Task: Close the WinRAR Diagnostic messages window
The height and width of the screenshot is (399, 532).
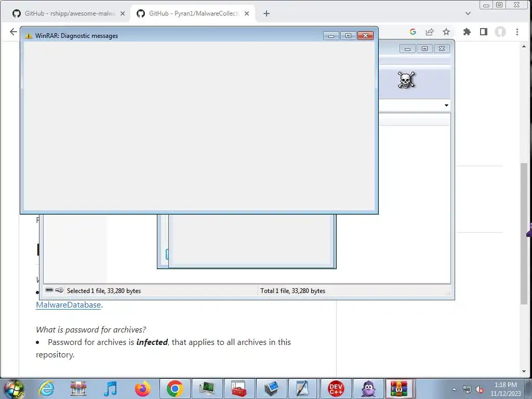Action: point(365,36)
